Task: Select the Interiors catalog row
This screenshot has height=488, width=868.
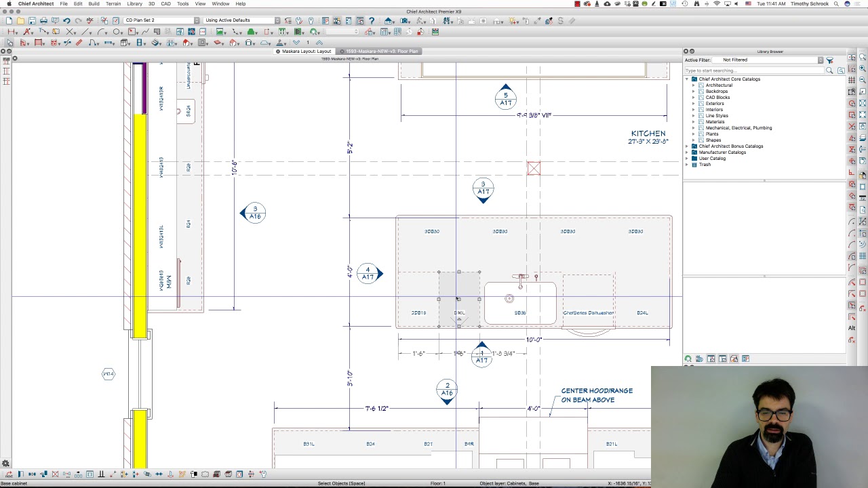Action: tap(714, 110)
